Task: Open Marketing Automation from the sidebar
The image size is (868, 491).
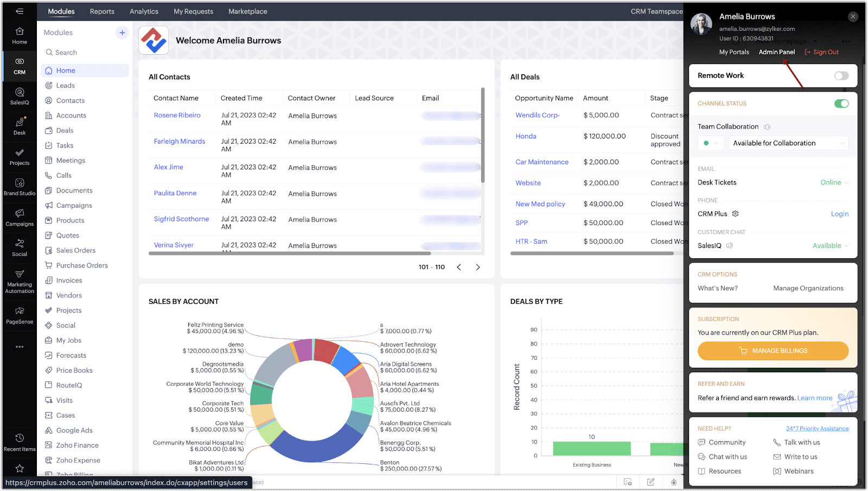Action: 19,281
